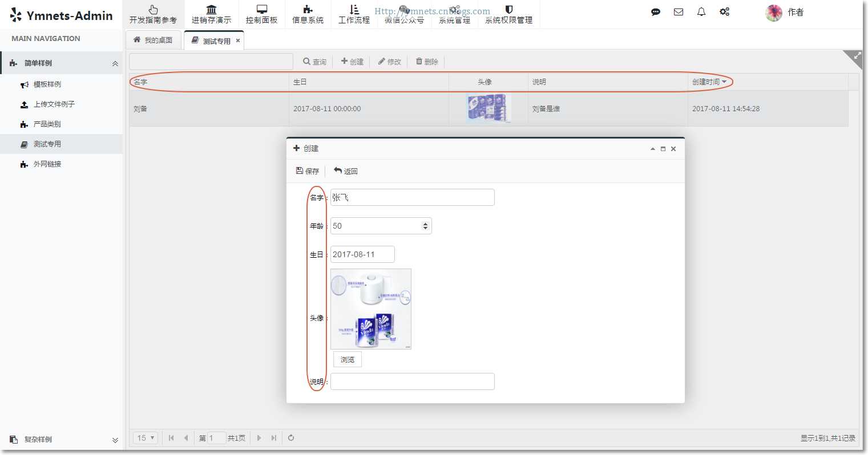
Task: Click the empty 说明 input field
Action: coord(412,381)
